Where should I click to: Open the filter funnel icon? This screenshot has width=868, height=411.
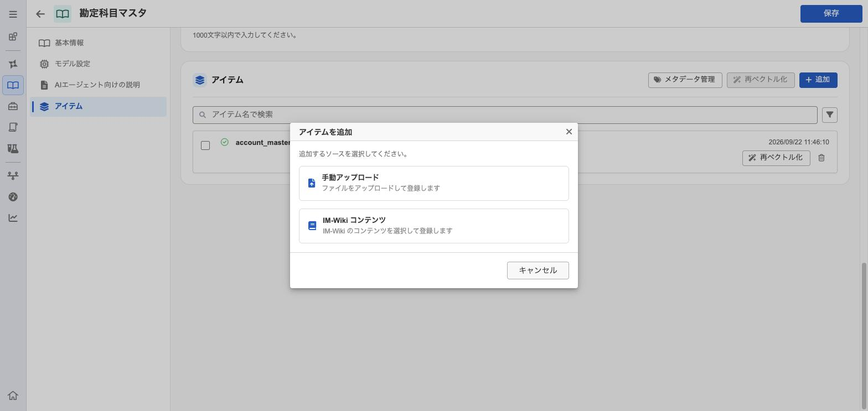click(x=829, y=115)
